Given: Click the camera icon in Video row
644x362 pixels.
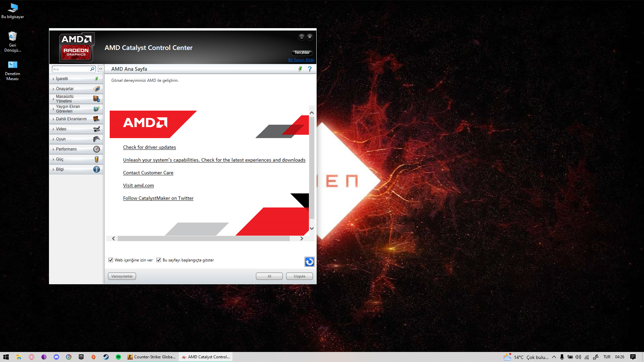Looking at the screenshot, I should click(x=97, y=129).
